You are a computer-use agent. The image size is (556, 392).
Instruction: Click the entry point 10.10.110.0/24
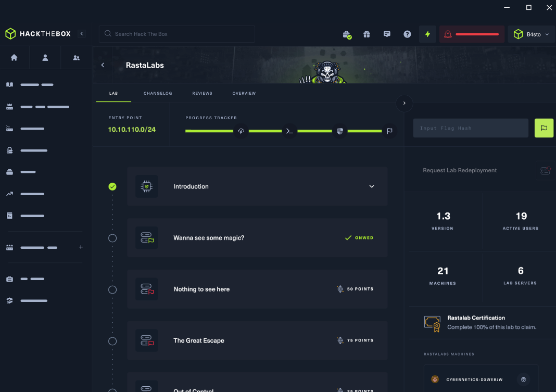point(132,130)
